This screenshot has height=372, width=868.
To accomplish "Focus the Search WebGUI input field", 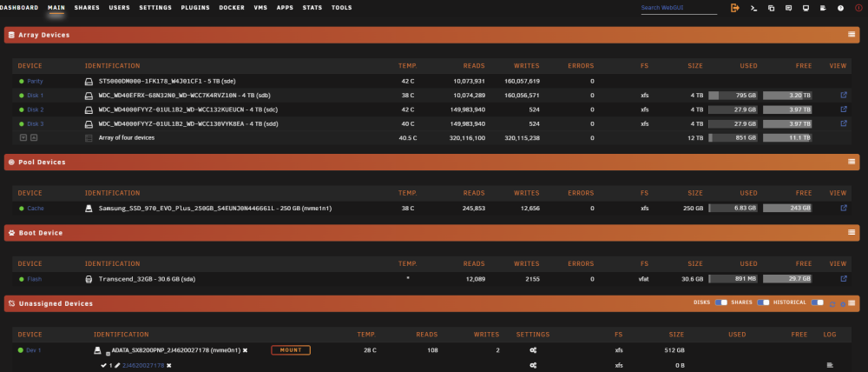I will click(679, 9).
